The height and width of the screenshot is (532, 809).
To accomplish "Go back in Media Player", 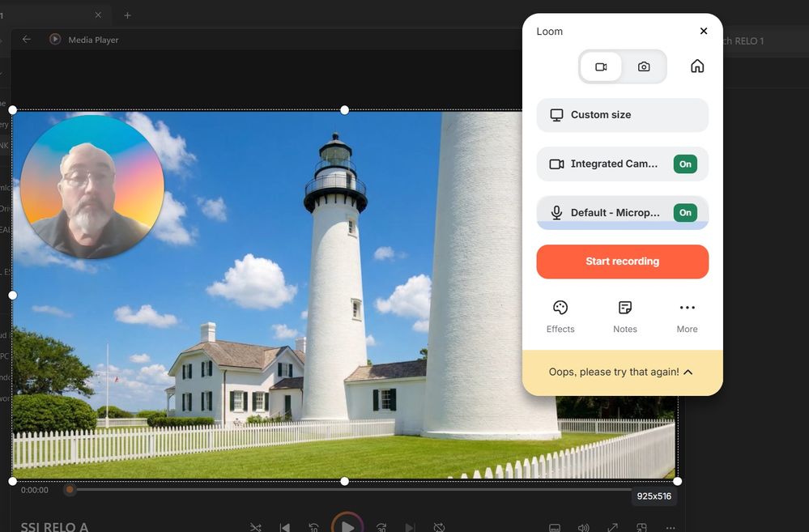I will [x=27, y=39].
